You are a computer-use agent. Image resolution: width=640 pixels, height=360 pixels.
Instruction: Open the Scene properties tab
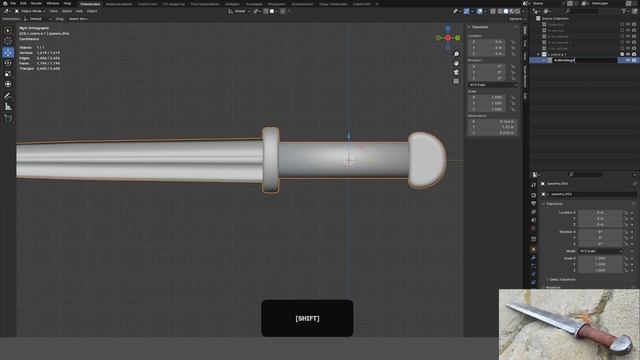point(533,220)
